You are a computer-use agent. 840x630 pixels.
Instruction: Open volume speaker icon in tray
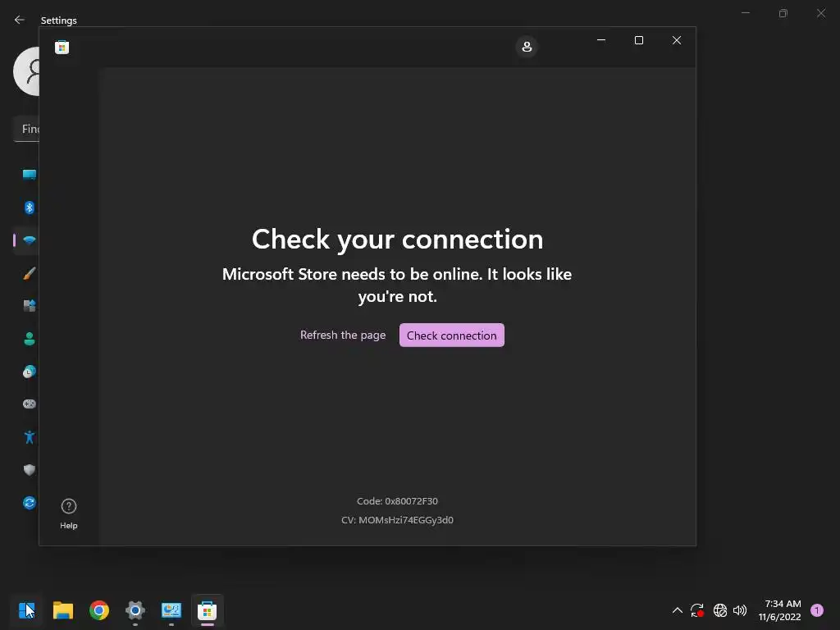coord(740,610)
